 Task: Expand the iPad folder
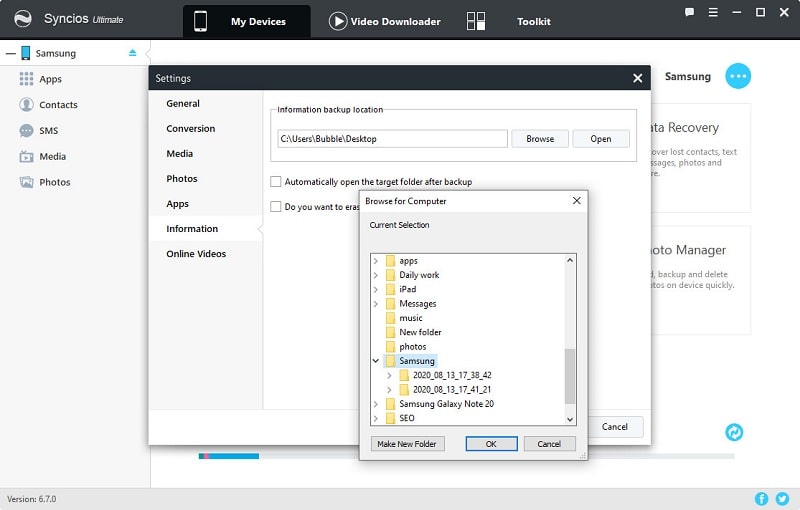[x=376, y=289]
